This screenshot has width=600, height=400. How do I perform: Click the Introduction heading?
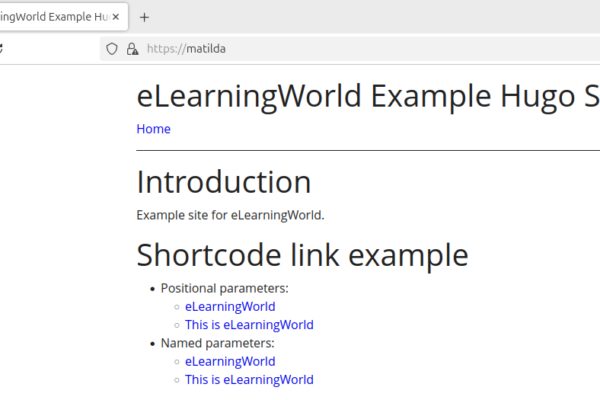224,182
